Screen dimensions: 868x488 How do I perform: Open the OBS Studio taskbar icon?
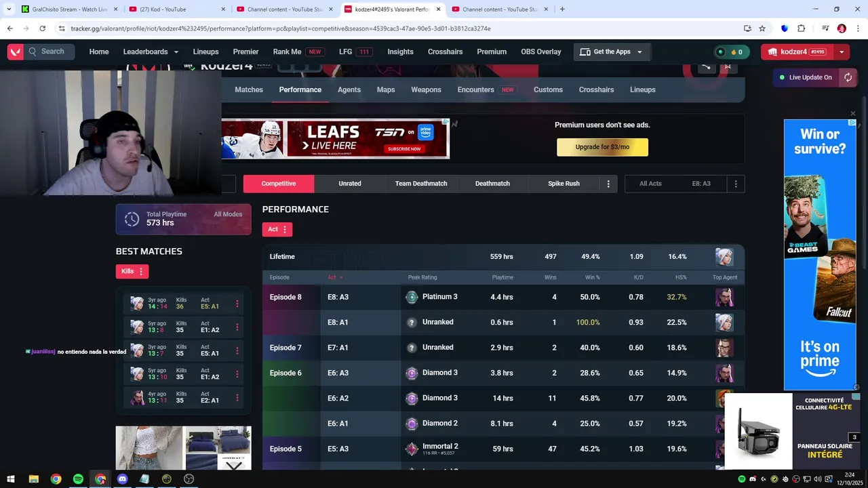click(189, 479)
